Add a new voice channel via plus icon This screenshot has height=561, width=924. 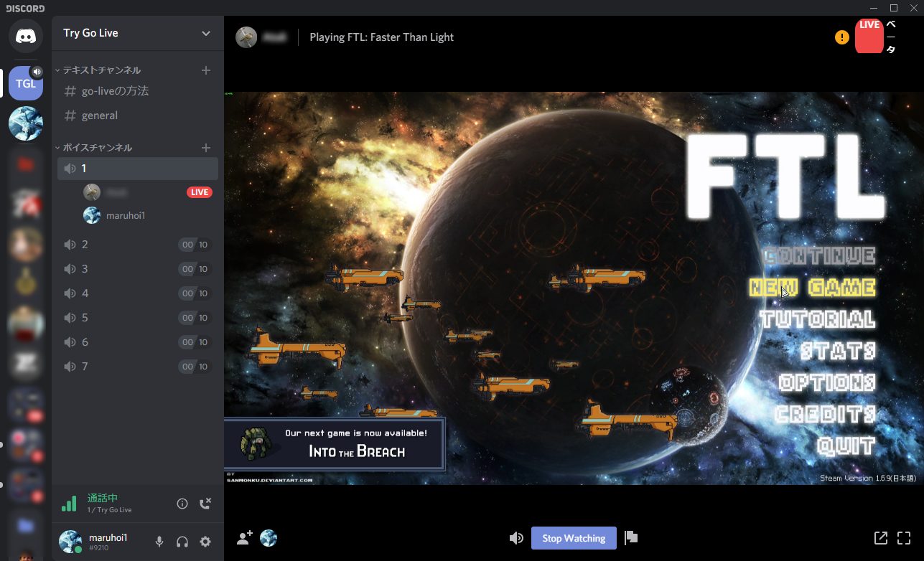point(206,148)
